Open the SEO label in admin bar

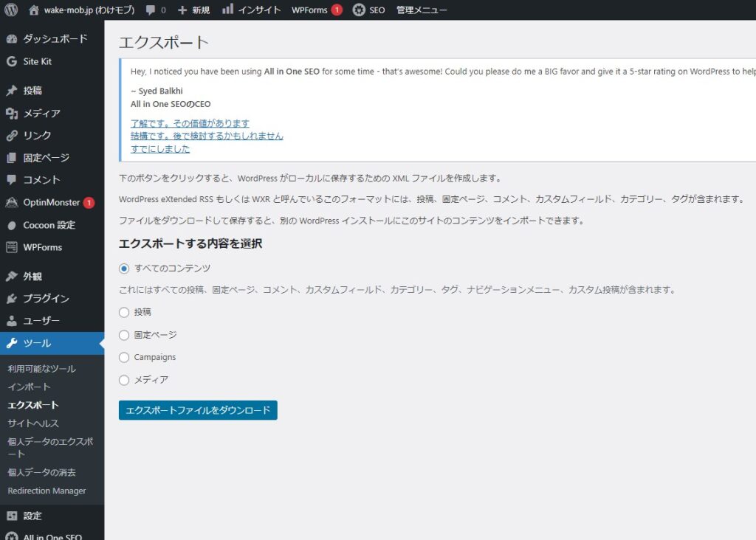click(377, 10)
